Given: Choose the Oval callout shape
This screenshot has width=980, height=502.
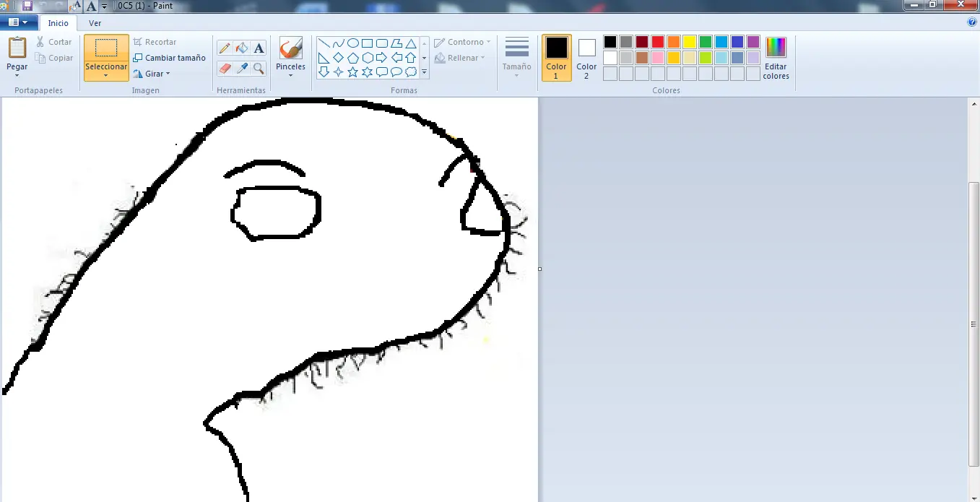Looking at the screenshot, I should (396, 72).
